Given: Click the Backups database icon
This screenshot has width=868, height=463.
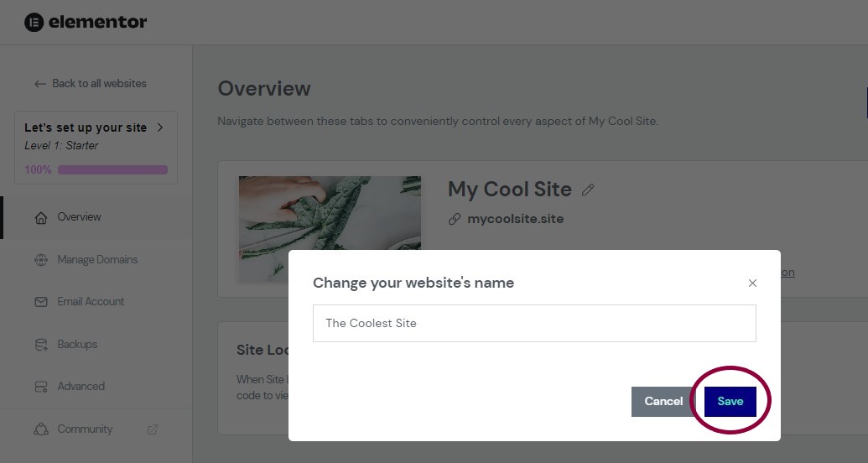Looking at the screenshot, I should [41, 345].
